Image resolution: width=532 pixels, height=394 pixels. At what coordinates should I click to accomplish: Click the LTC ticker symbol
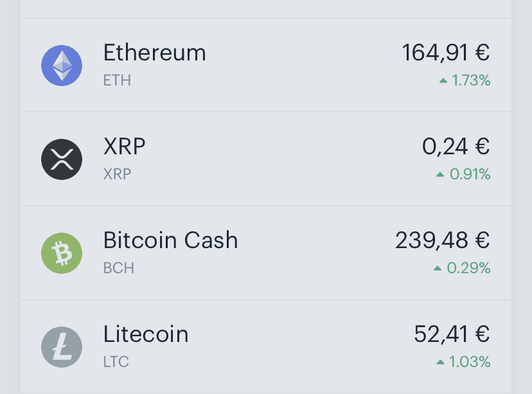(x=116, y=362)
